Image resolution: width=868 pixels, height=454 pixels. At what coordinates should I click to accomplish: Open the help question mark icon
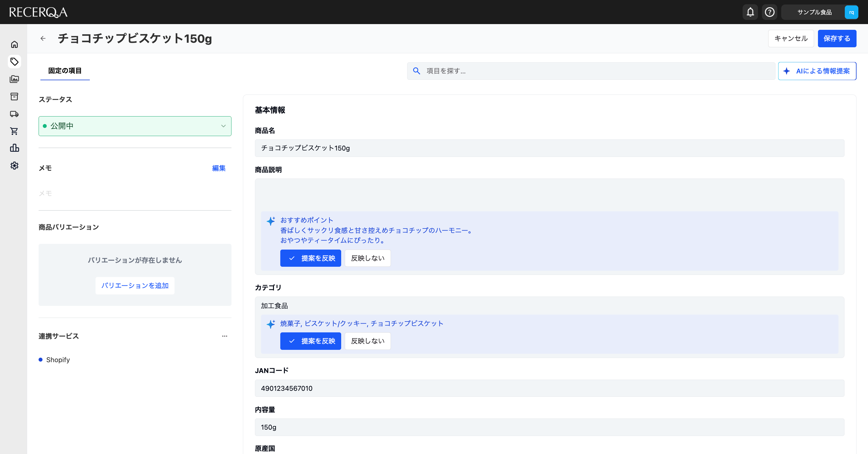point(769,12)
